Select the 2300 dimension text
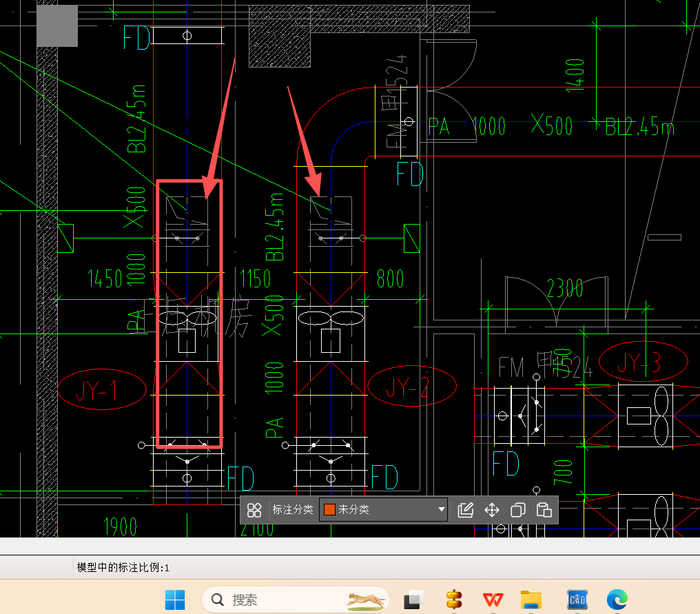Viewport: 700px width, 614px height. (565, 289)
